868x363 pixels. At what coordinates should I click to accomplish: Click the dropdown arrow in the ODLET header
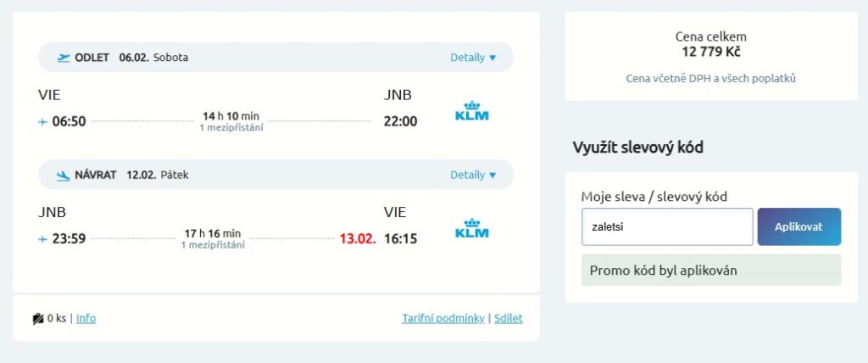click(x=492, y=58)
